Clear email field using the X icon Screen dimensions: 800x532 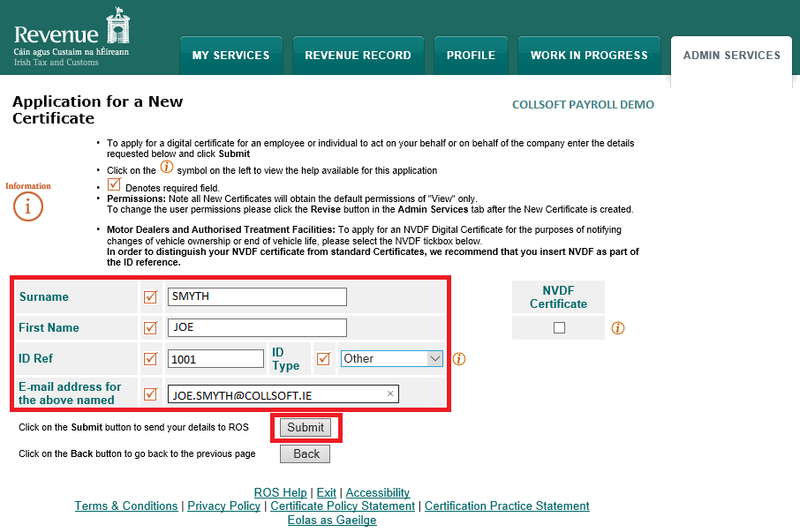pyautogui.click(x=390, y=394)
